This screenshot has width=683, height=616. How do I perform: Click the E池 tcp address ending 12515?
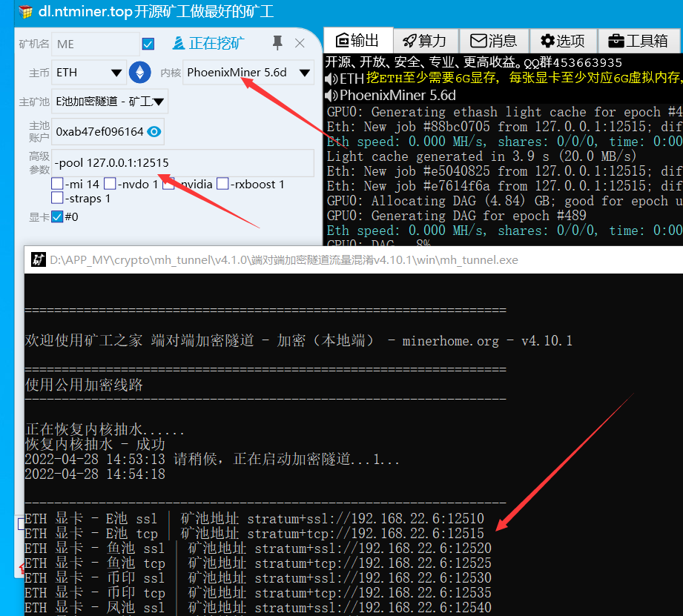366,534
